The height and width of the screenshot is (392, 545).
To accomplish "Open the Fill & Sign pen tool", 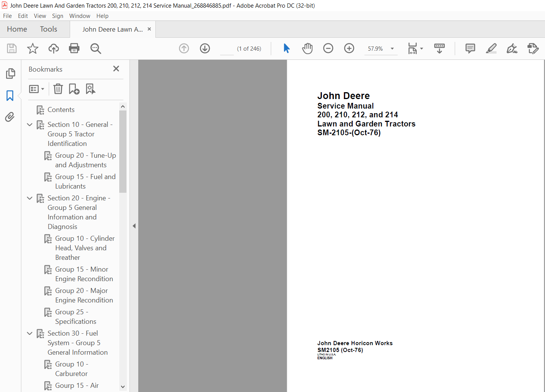I will pyautogui.click(x=512, y=48).
